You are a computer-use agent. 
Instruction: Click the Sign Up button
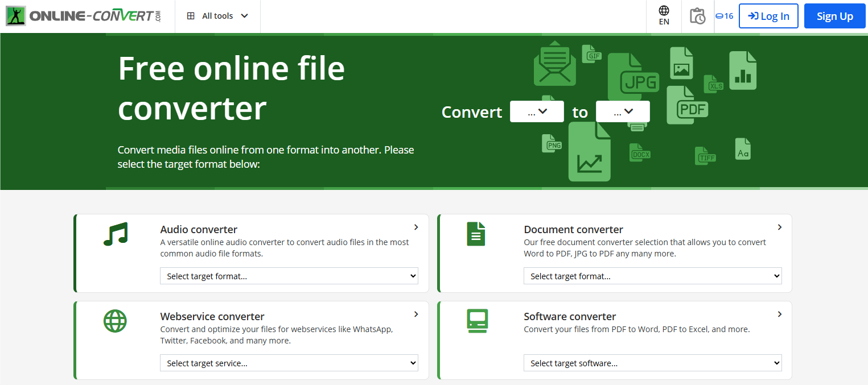click(834, 15)
